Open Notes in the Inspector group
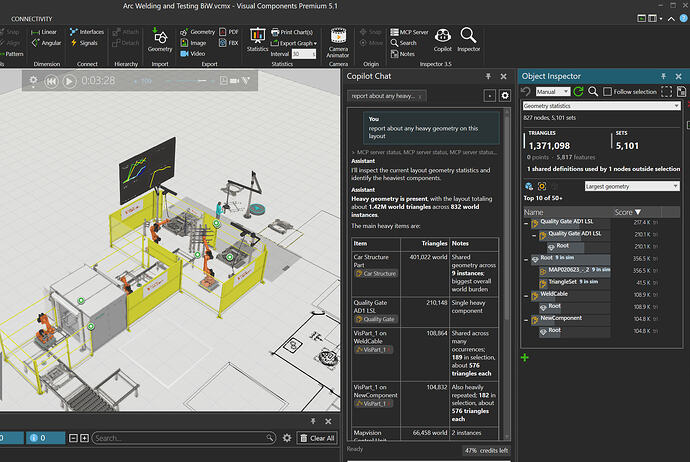This screenshot has width=690, height=462. 403,54
